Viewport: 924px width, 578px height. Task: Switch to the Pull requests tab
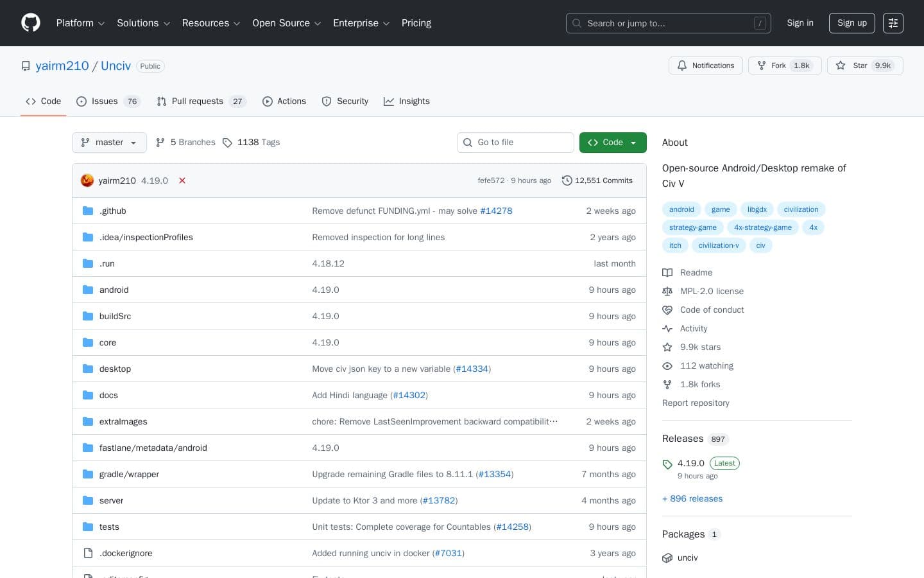tap(200, 101)
